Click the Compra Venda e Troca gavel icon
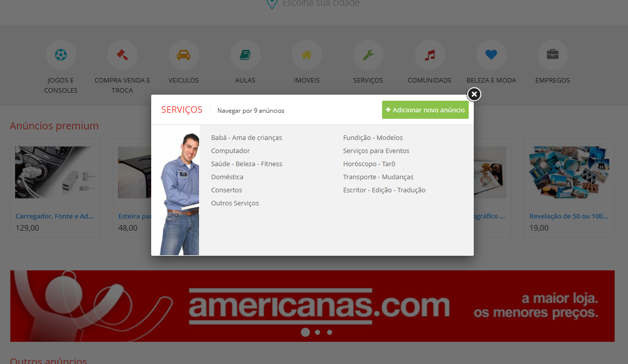 (x=122, y=54)
